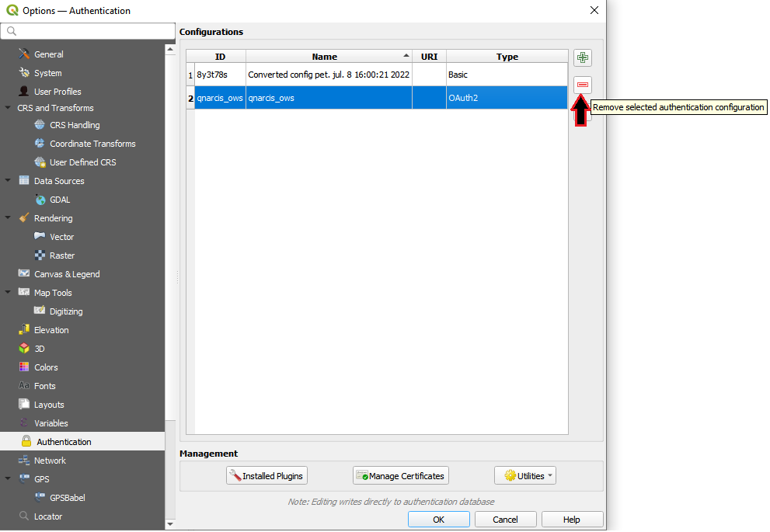Open the Canvas & Legend page

57,273
